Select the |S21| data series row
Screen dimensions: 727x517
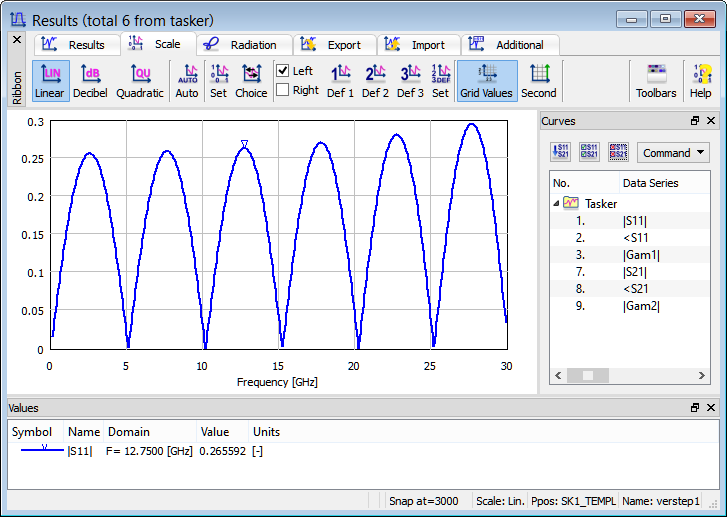(x=634, y=271)
